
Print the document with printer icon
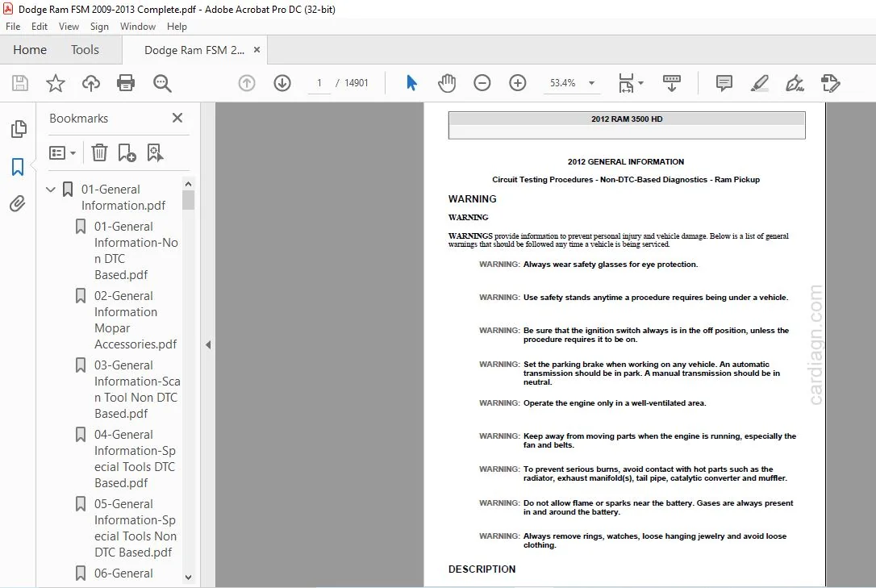tap(126, 83)
